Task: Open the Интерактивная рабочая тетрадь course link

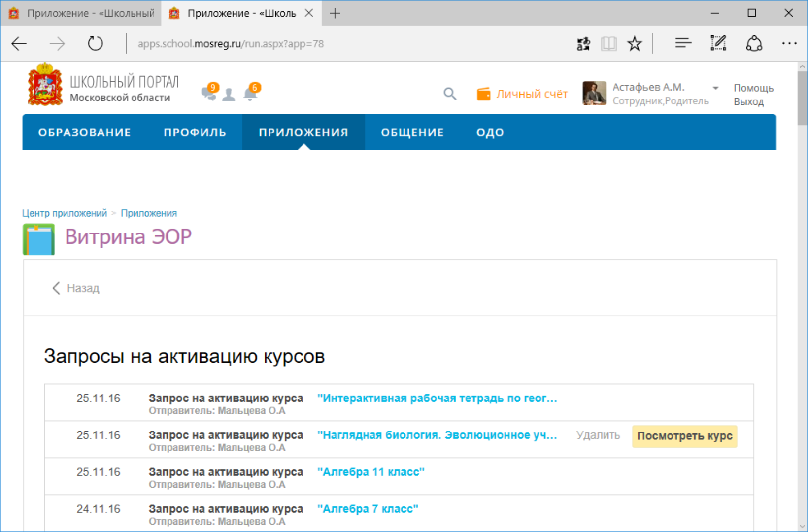Action: (438, 399)
